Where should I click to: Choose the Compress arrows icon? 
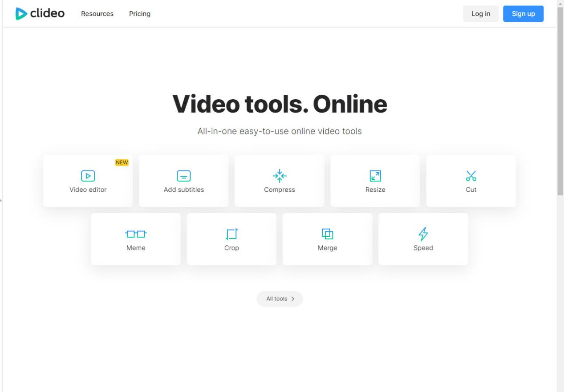click(x=280, y=176)
